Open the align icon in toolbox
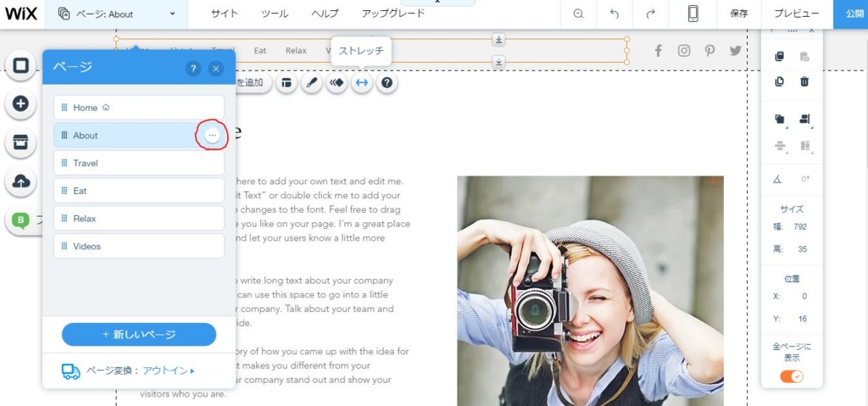Viewport: 868px width, 406px height. pyautogui.click(x=804, y=119)
